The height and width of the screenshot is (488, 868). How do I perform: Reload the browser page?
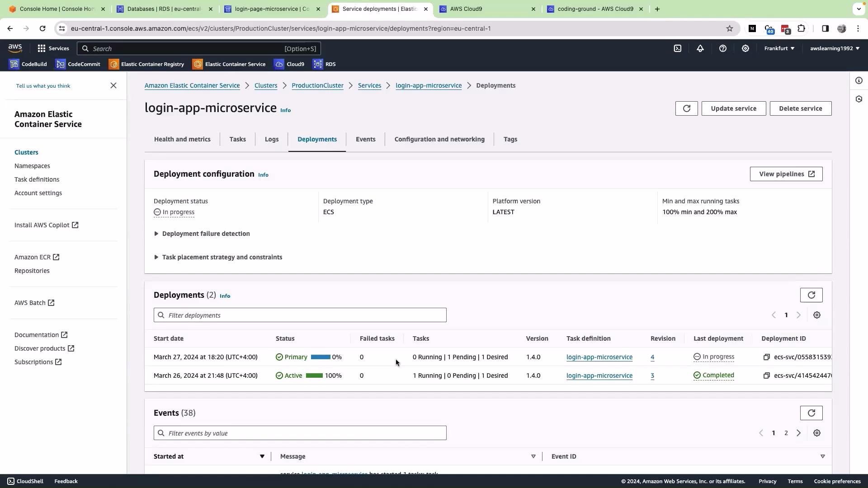tap(42, 28)
